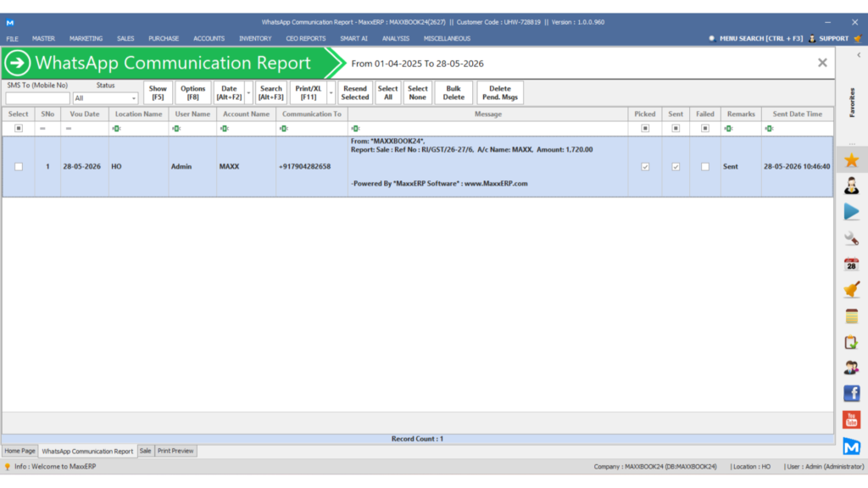Open the Inventory menu
Screen dimensions: 868x488
point(255,39)
